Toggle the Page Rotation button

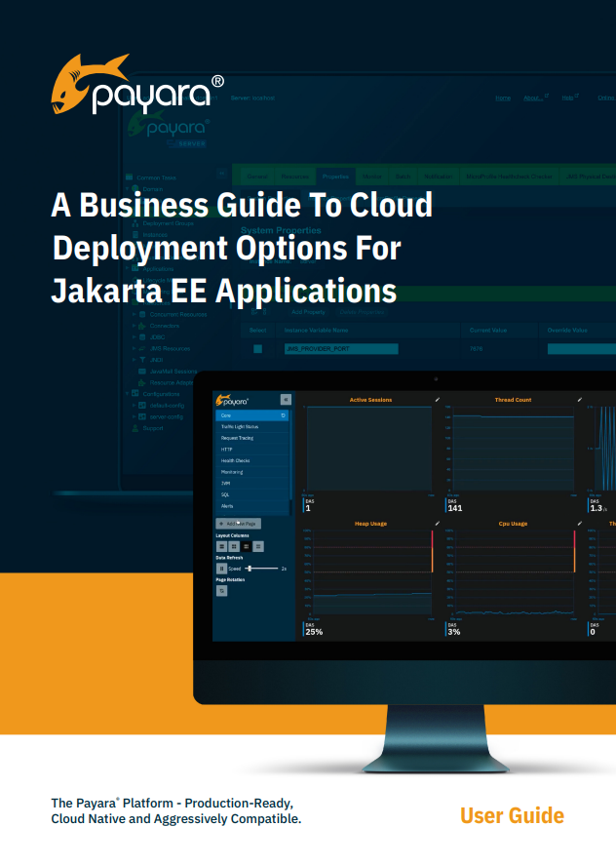(221, 590)
